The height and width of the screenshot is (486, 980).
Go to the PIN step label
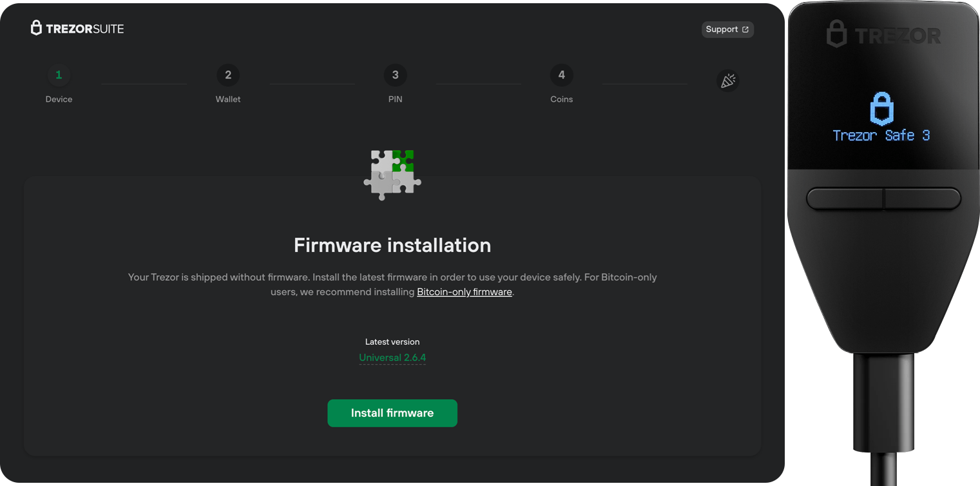pos(395,99)
